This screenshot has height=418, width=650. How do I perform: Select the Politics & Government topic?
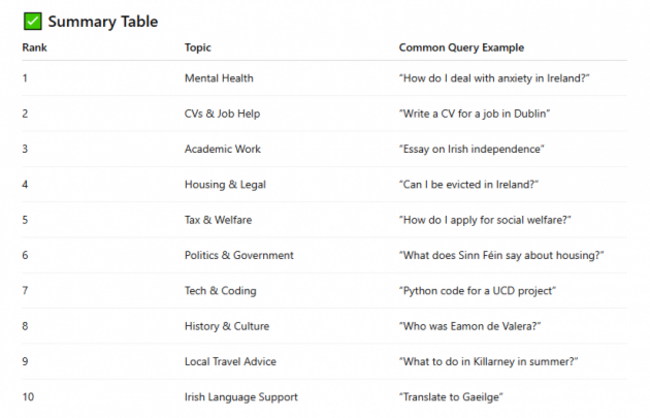239,255
